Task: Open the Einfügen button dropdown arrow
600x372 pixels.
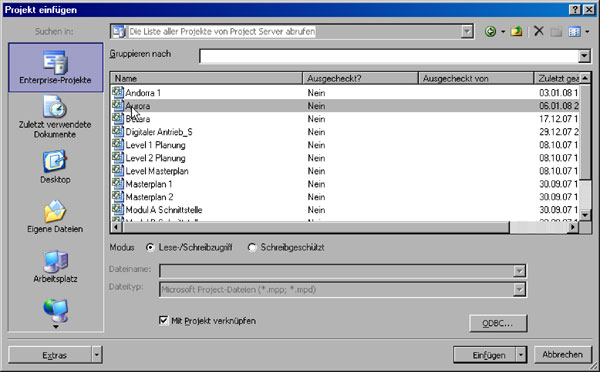Action: 521,355
